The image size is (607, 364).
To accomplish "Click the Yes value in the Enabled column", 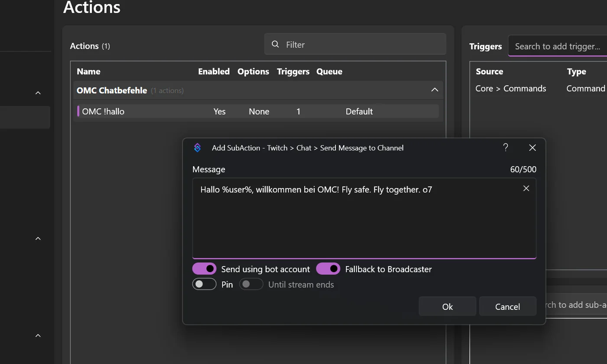I will point(220,111).
